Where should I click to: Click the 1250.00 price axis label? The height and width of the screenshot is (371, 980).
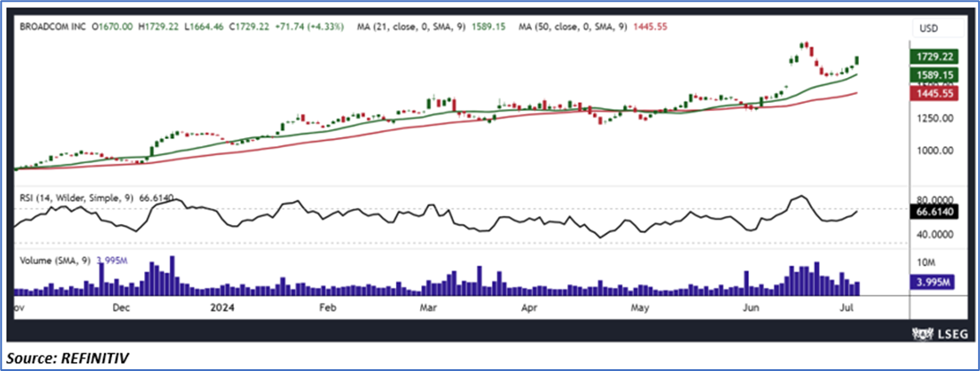pyautogui.click(x=935, y=118)
